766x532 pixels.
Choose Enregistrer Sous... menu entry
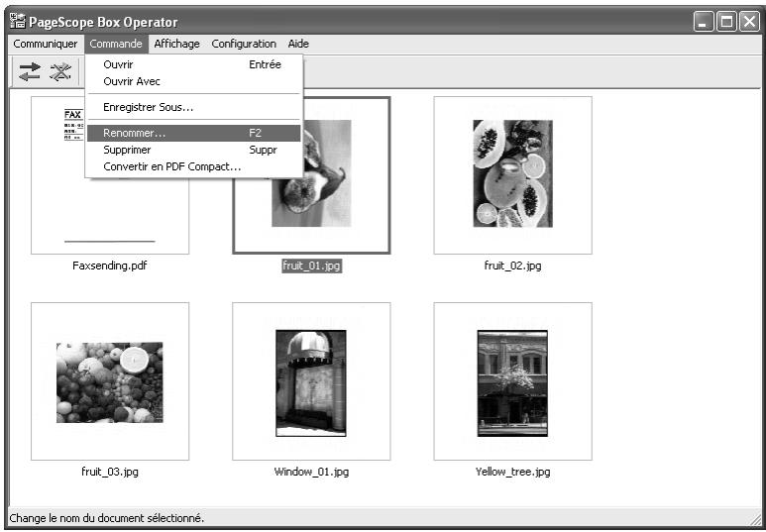pos(194,107)
